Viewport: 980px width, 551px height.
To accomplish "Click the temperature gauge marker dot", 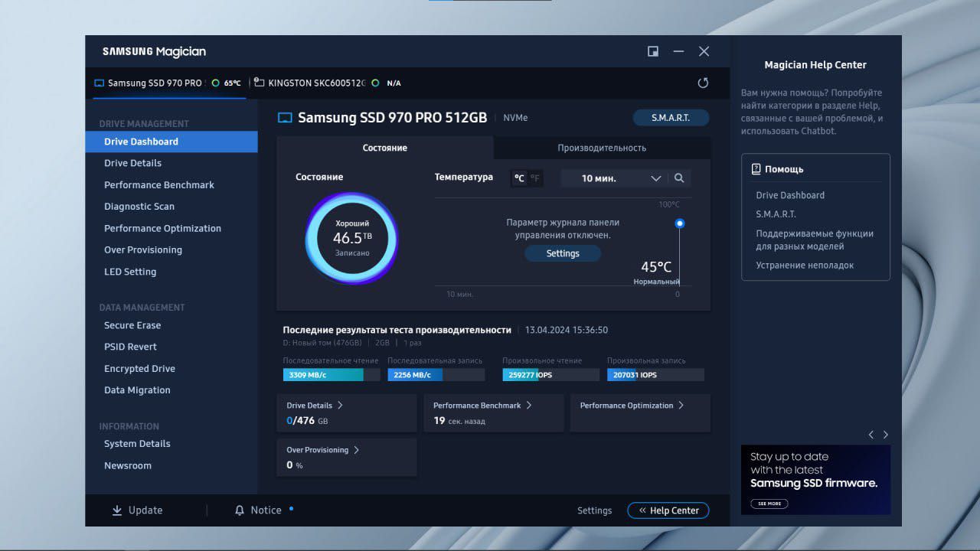I will pyautogui.click(x=679, y=223).
